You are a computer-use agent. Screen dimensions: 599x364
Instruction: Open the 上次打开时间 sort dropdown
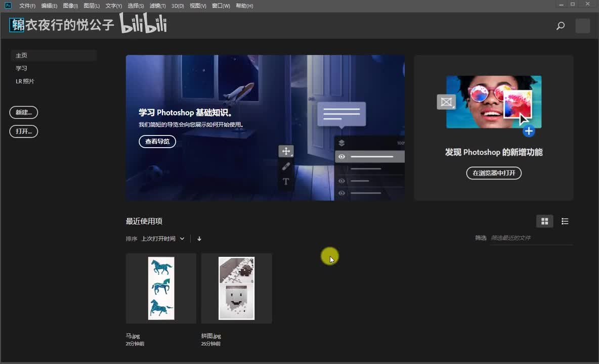(x=163, y=239)
